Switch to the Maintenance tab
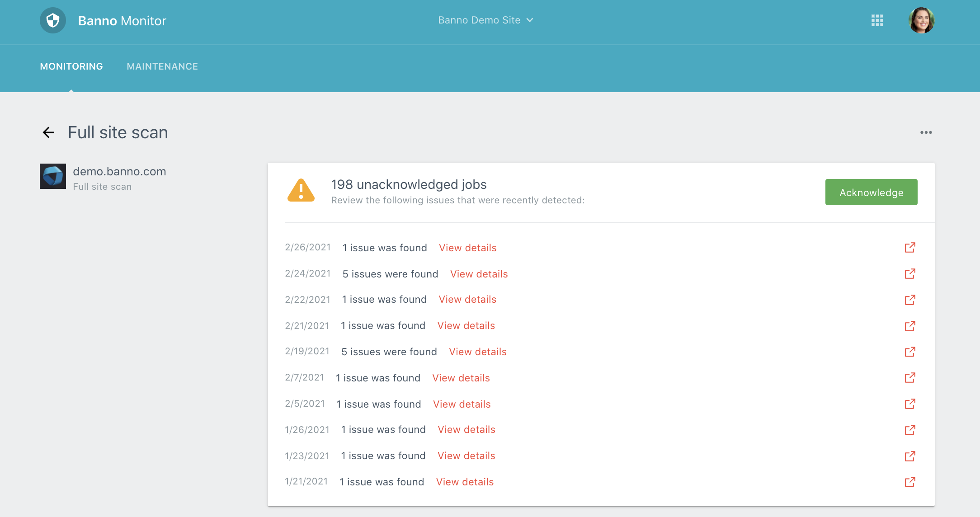Viewport: 980px width, 517px height. click(162, 66)
